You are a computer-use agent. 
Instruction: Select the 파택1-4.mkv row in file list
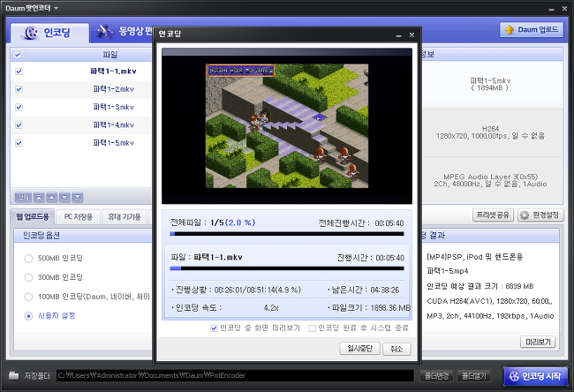(81, 125)
